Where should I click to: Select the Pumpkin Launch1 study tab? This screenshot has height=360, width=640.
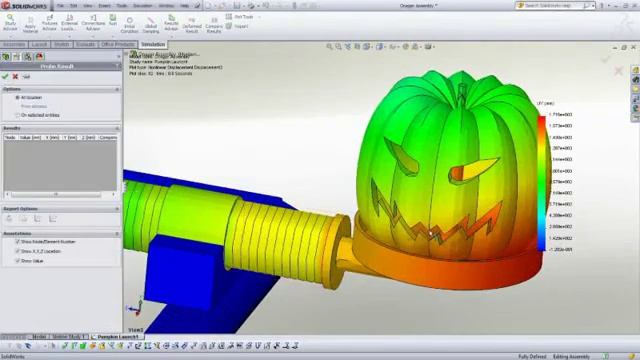118,337
